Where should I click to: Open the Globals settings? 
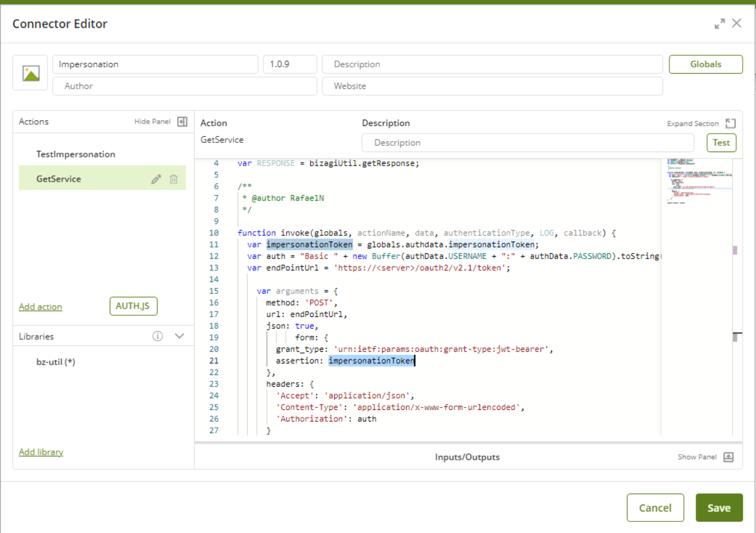705,64
